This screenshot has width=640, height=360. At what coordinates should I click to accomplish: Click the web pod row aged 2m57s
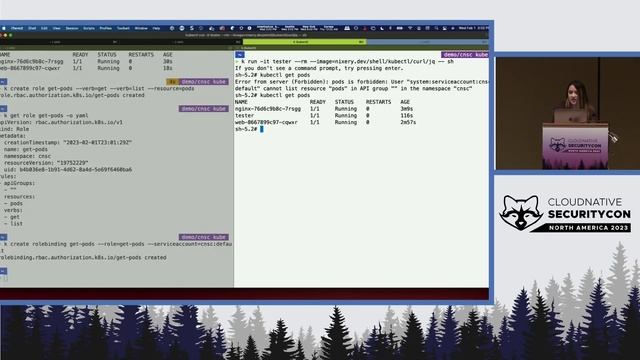click(325, 122)
